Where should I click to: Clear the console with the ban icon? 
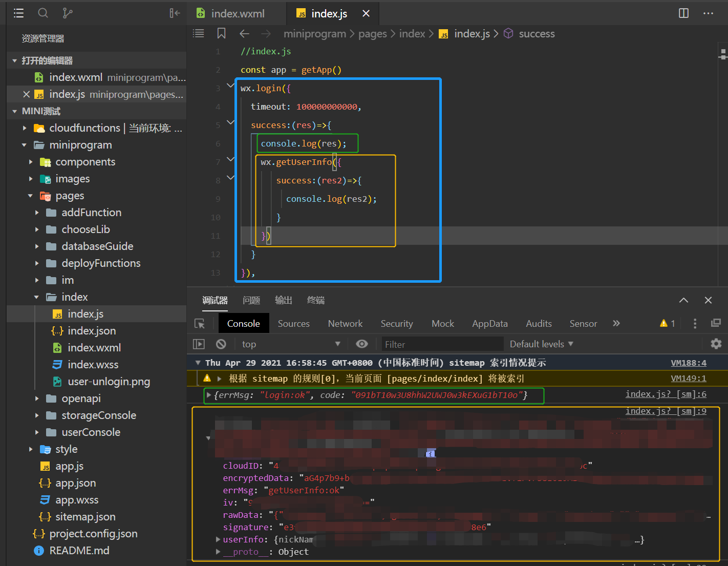point(221,344)
